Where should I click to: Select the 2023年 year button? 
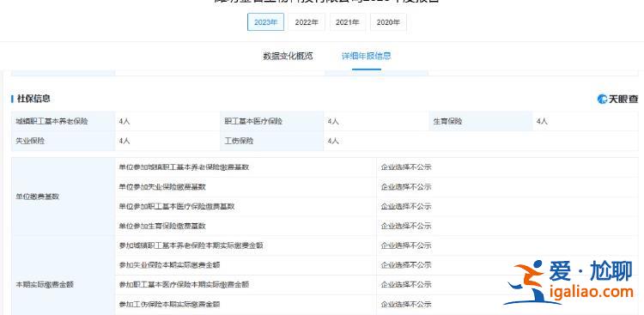tap(265, 22)
